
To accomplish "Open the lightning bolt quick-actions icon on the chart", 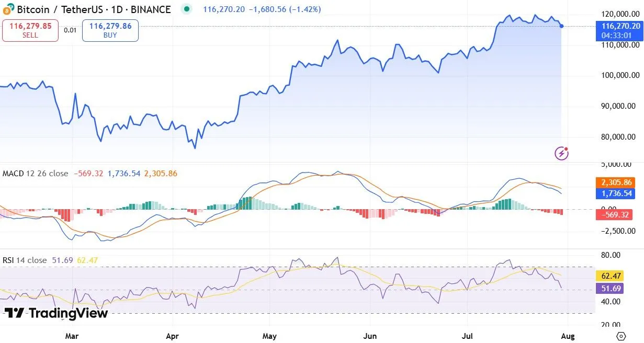I will [561, 154].
